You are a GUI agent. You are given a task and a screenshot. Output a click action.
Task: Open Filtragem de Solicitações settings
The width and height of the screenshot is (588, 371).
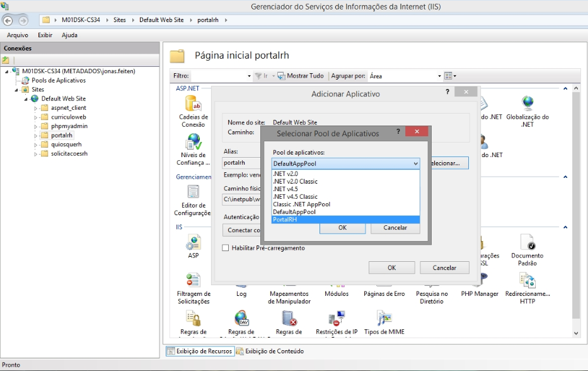pyautogui.click(x=193, y=283)
